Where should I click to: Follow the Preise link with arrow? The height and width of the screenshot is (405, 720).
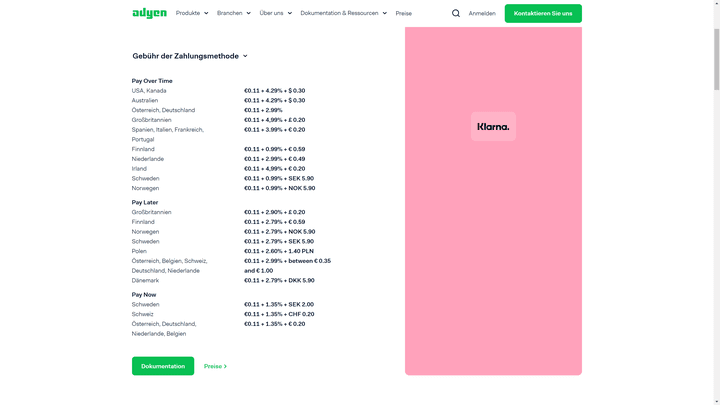215,366
